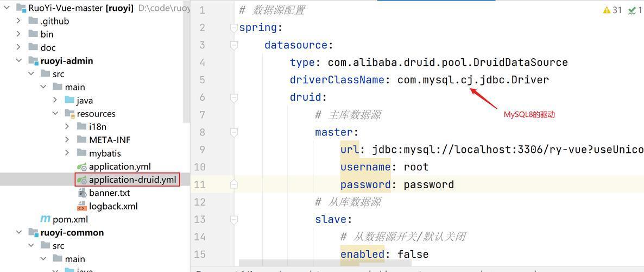Fold the master block on line 8
This screenshot has width=644, height=272.
click(x=233, y=133)
